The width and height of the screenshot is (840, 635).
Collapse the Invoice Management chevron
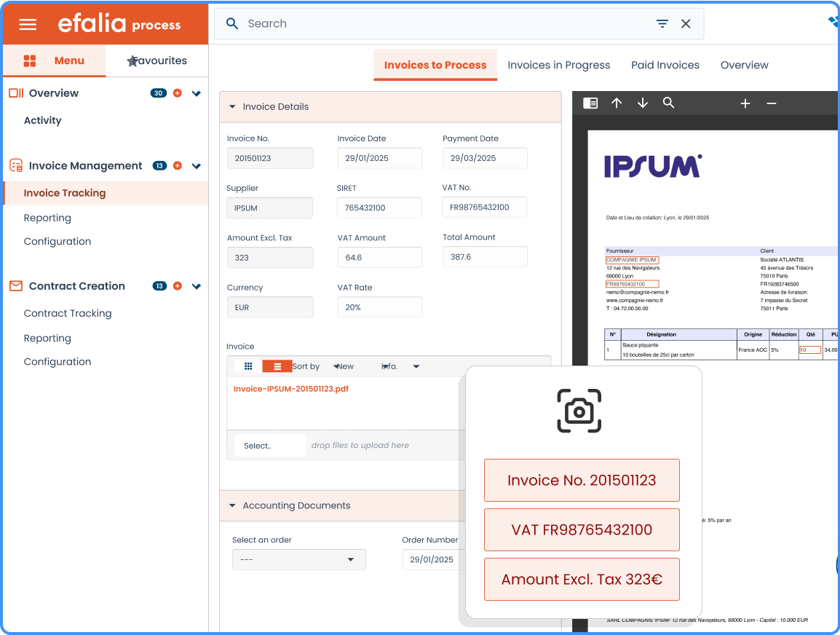(196, 166)
